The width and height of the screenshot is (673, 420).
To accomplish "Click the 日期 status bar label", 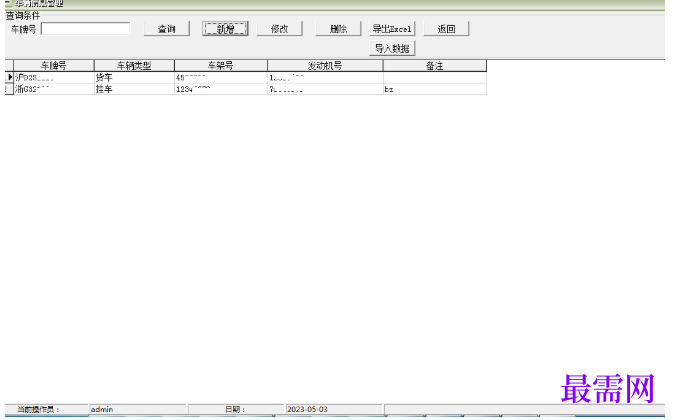I will pyautogui.click(x=235, y=409).
